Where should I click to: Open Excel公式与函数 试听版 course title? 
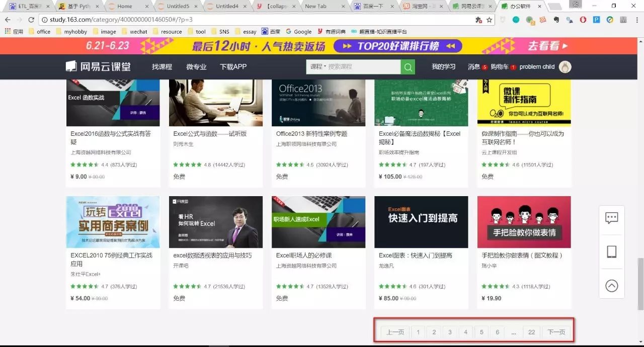coord(210,134)
